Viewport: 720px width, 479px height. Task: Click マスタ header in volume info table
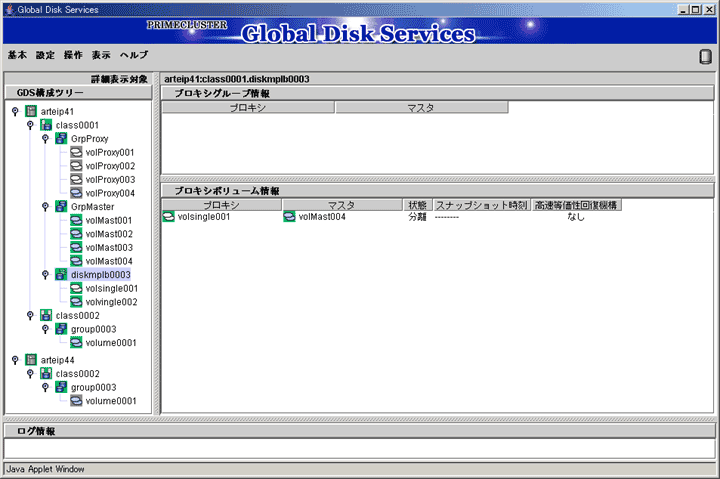[x=342, y=205]
